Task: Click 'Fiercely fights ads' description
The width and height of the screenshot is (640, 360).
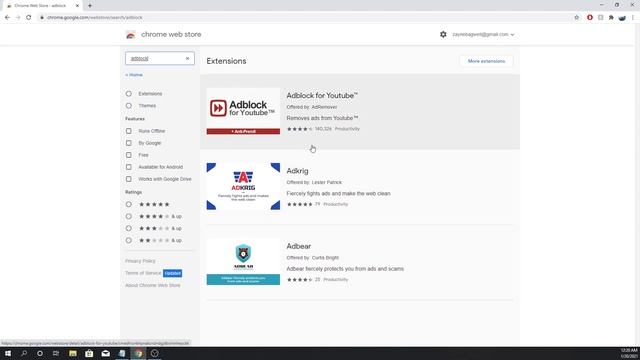Action: [x=338, y=193]
